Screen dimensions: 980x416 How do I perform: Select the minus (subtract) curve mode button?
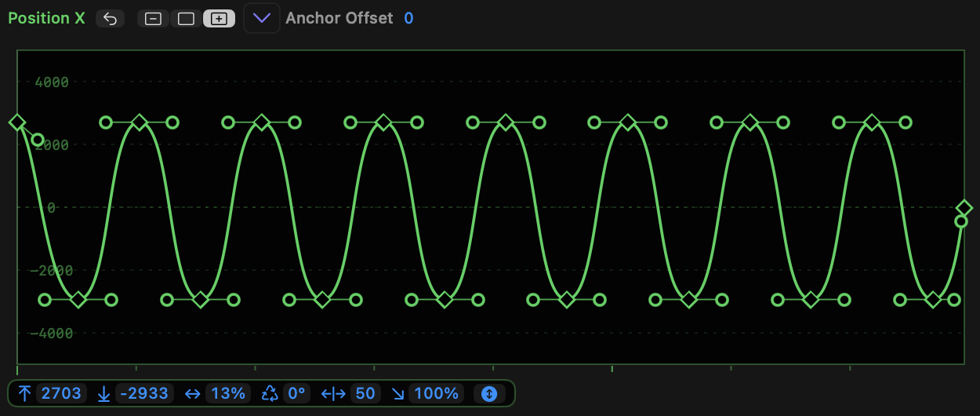[x=154, y=19]
